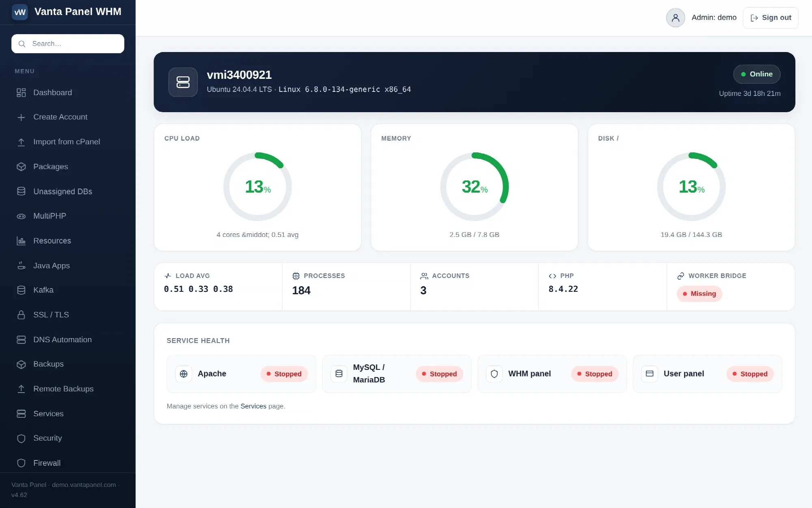
Task: Click the Firewall shield icon
Action: pyautogui.click(x=21, y=463)
